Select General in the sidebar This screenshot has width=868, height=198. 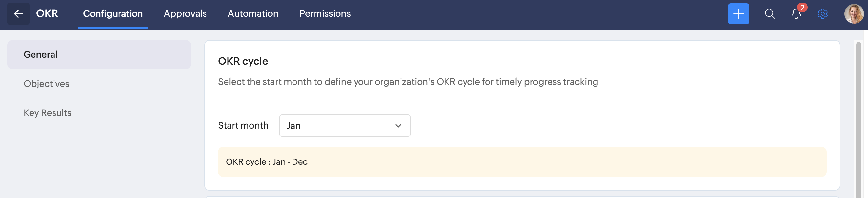pos(99,55)
